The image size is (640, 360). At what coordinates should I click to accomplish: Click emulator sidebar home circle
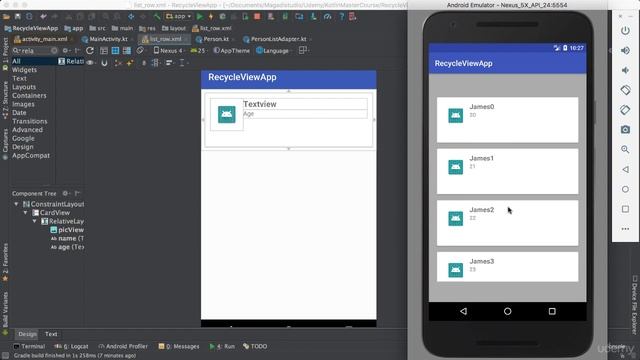[x=625, y=189]
